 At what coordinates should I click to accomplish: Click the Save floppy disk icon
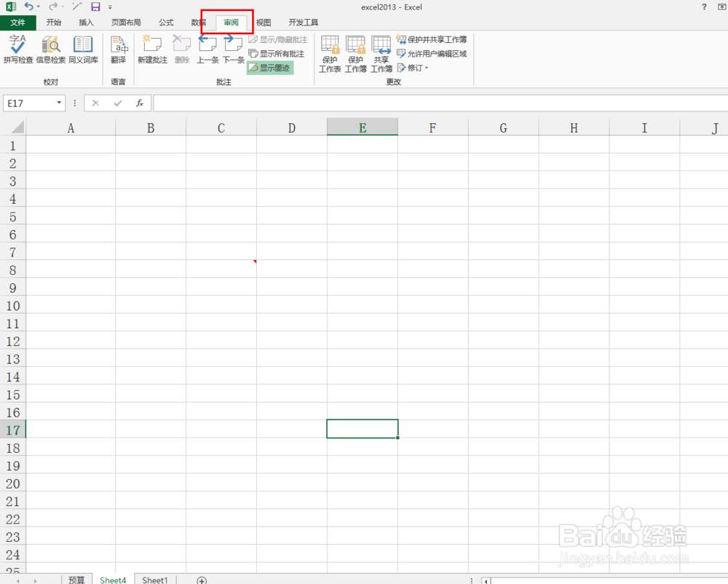coord(95,7)
